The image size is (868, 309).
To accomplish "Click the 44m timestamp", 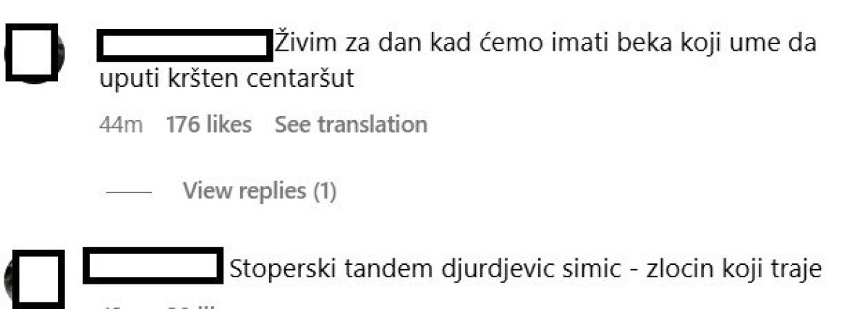I will pos(121,124).
